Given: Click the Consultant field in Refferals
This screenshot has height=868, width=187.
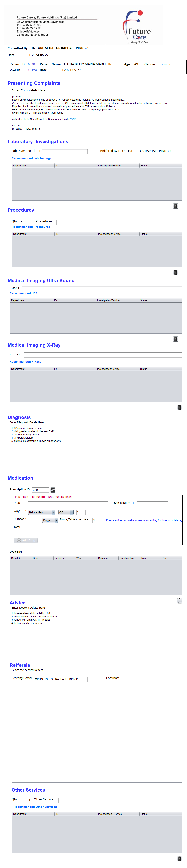Looking at the screenshot, I should click(x=153, y=679).
